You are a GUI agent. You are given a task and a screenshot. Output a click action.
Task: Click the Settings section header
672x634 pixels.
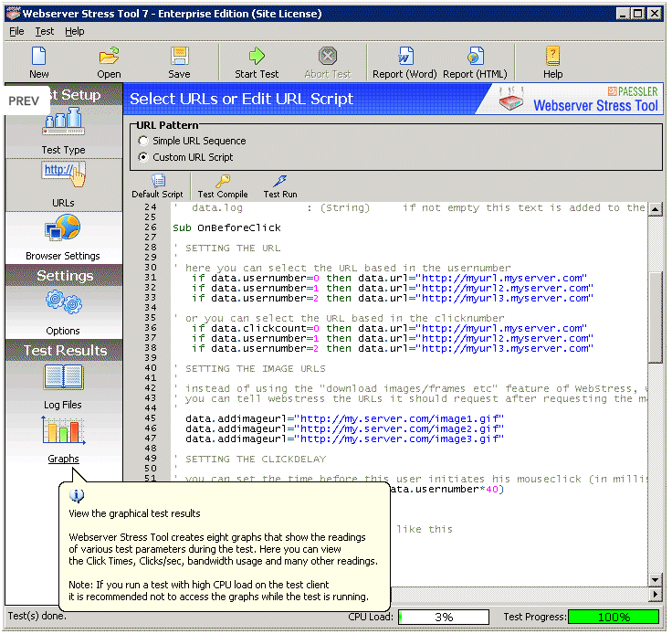64,276
